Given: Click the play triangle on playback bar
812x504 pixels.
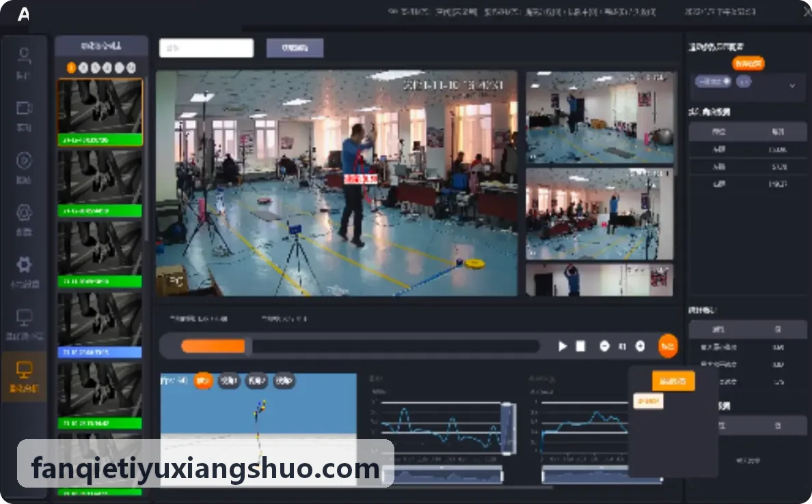Looking at the screenshot, I should (563, 346).
